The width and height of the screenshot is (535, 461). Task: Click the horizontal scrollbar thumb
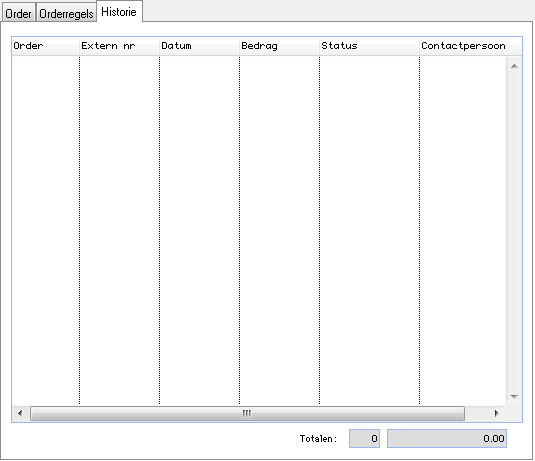[x=247, y=414]
